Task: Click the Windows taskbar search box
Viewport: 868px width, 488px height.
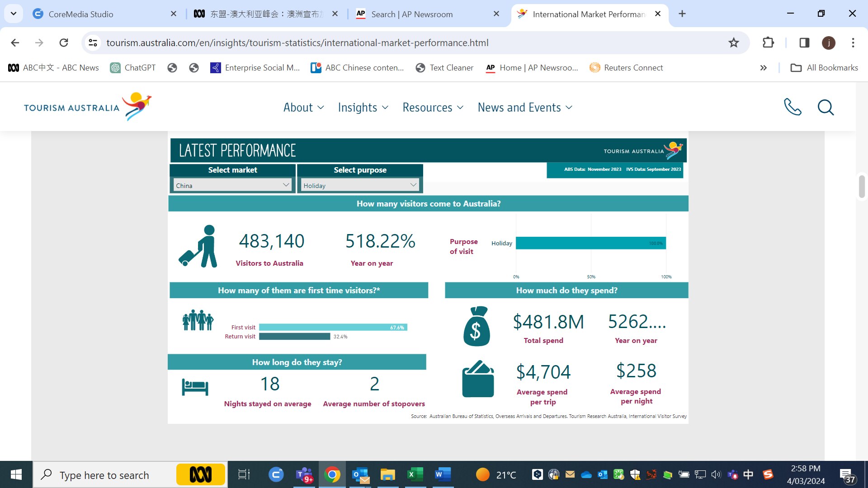Action: (105, 475)
